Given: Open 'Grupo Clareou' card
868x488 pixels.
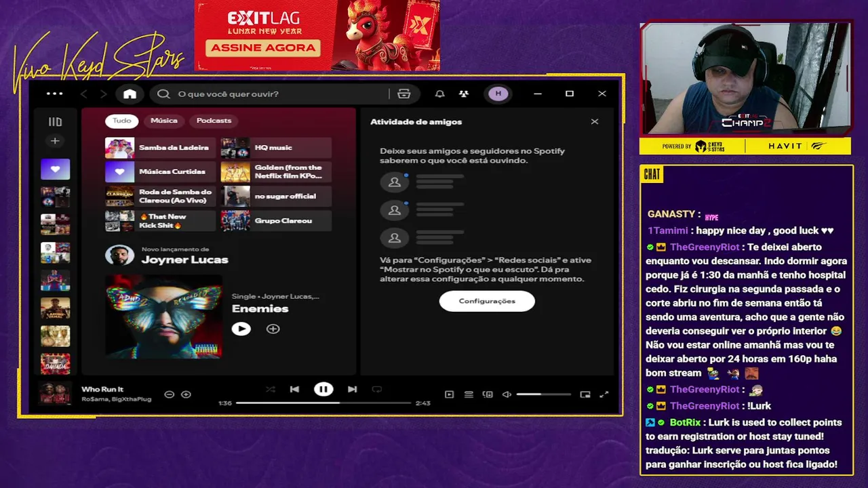Looking at the screenshot, I should click(x=276, y=221).
